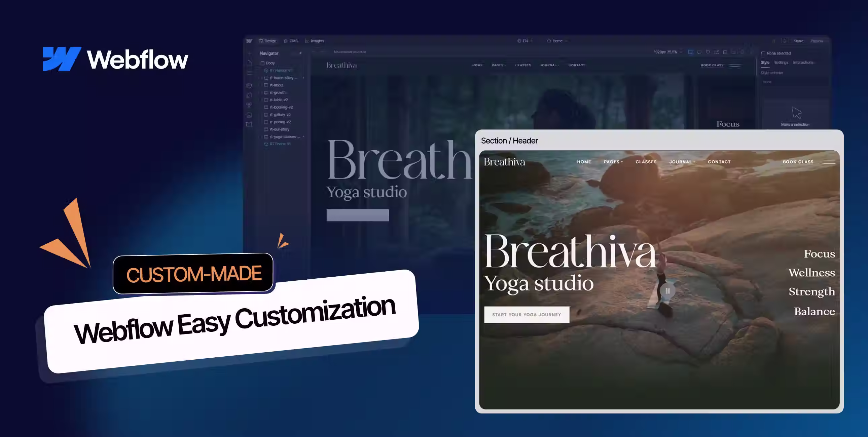This screenshot has height=437, width=868.
Task: Open the Interactions tab in right panel
Action: click(x=803, y=63)
